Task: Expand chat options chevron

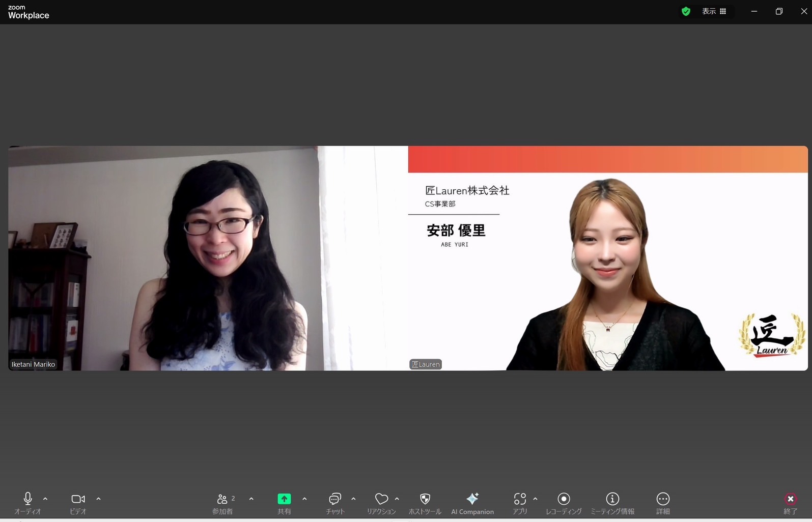Action: pyautogui.click(x=353, y=499)
